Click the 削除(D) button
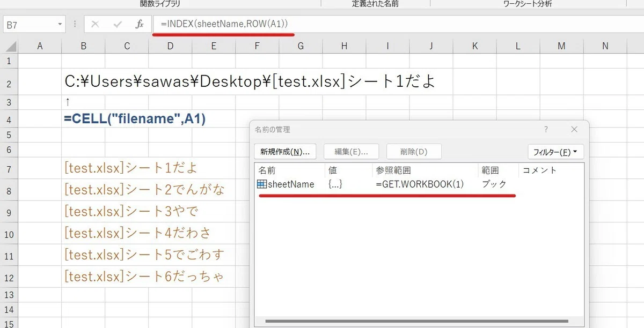 click(x=414, y=152)
